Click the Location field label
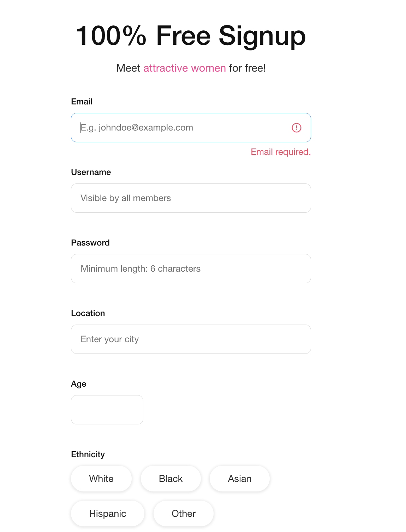406x532 pixels. 88,313
